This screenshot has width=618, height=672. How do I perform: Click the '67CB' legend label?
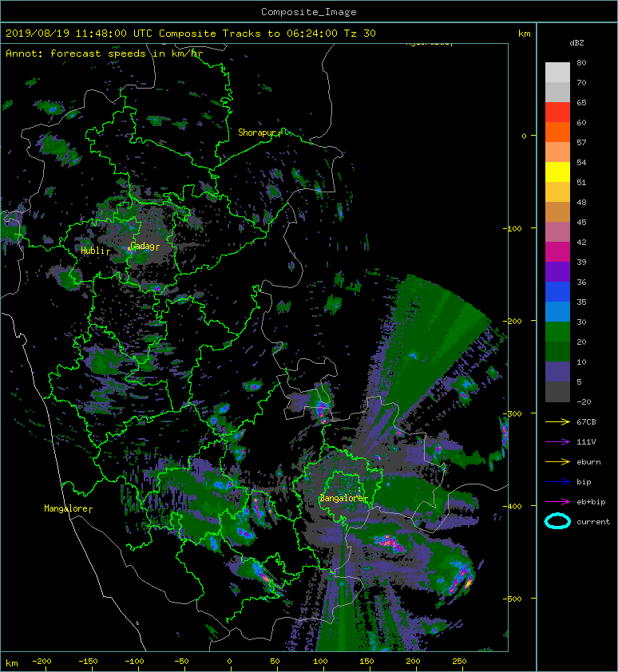pyautogui.click(x=586, y=421)
